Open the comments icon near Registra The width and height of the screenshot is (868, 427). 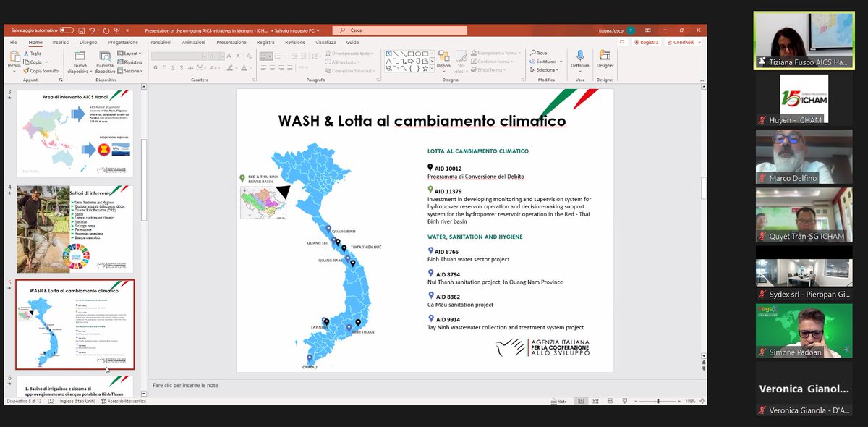tap(621, 42)
